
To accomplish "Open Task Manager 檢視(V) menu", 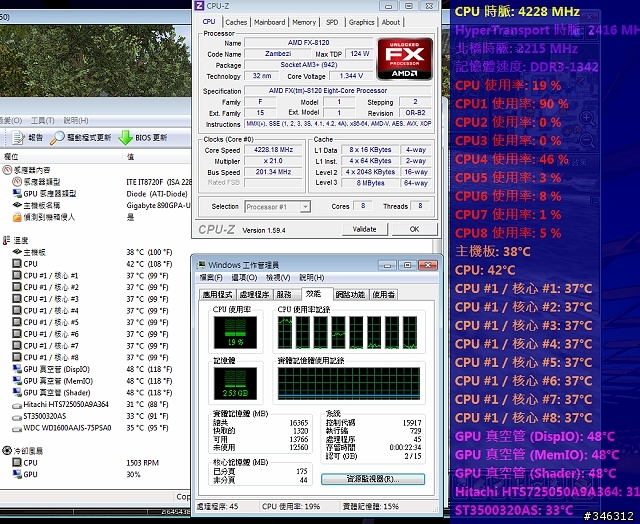I will [278, 278].
